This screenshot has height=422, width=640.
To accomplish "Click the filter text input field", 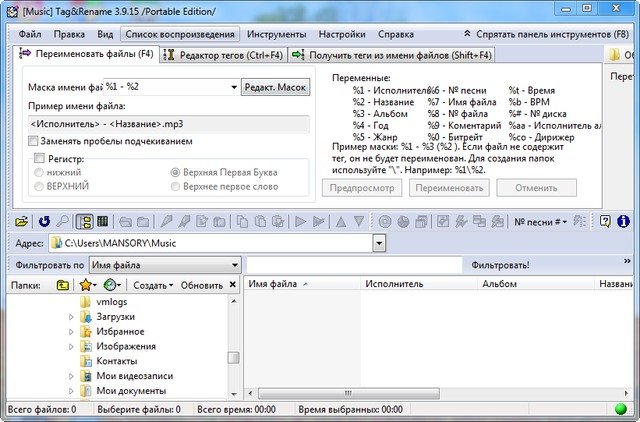I will 355,265.
